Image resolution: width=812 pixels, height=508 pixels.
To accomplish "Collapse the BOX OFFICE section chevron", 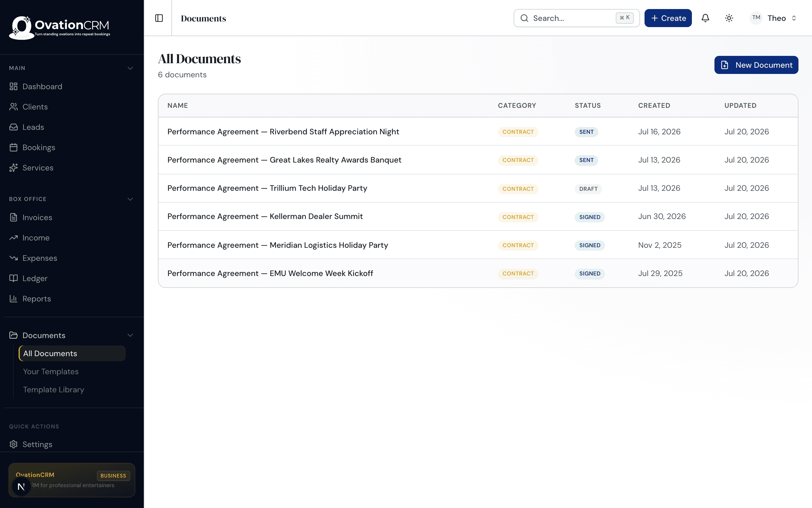I will click(130, 199).
